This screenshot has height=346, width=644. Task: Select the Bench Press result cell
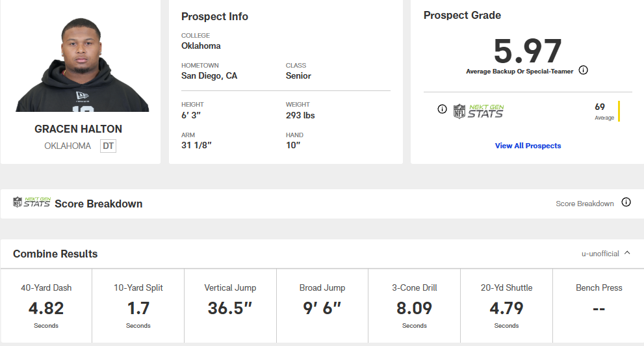point(599,306)
